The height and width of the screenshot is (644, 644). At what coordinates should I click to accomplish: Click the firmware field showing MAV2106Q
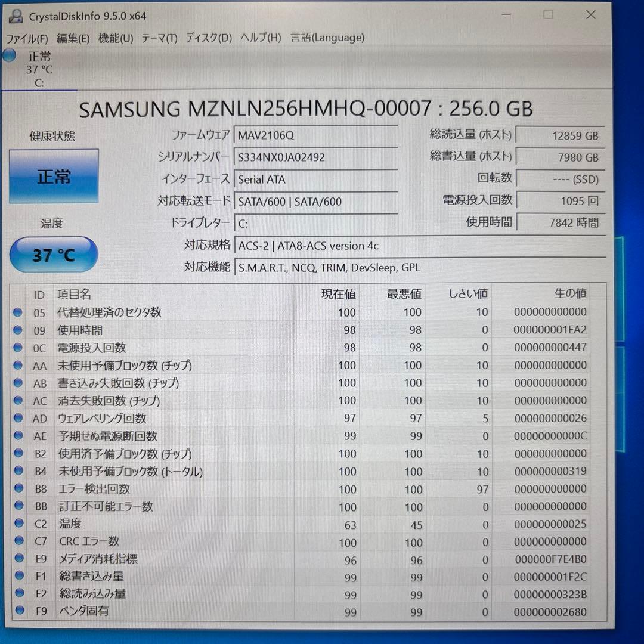coord(316,135)
